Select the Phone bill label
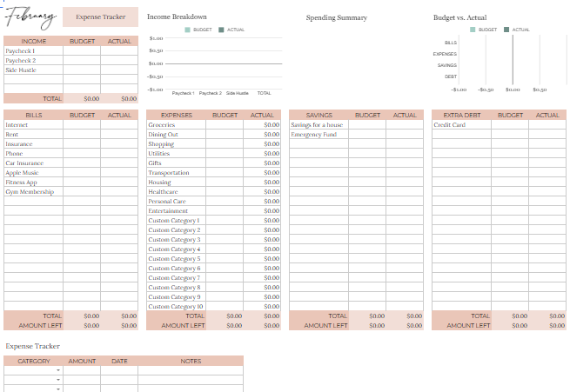 14,154
